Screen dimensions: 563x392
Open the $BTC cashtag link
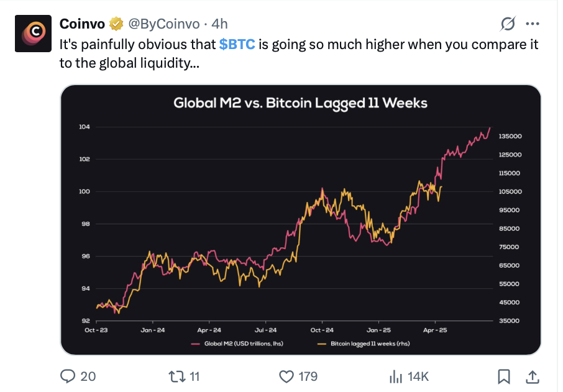point(237,45)
